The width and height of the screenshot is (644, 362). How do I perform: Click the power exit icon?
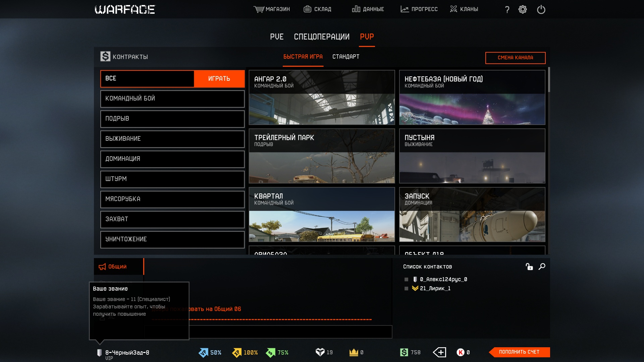(541, 9)
